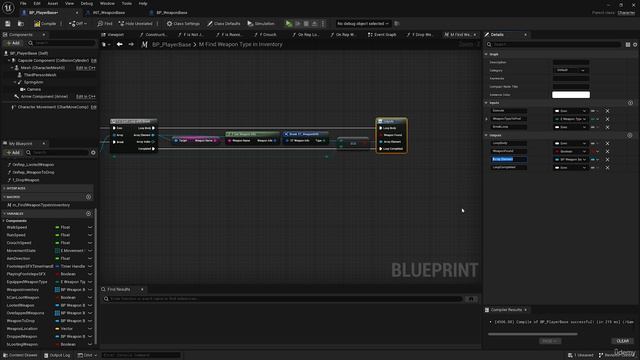Viewport: 640px width, 360px height.
Task: Toggle visibility for WeaponInventory variable
Action: tap(90, 290)
